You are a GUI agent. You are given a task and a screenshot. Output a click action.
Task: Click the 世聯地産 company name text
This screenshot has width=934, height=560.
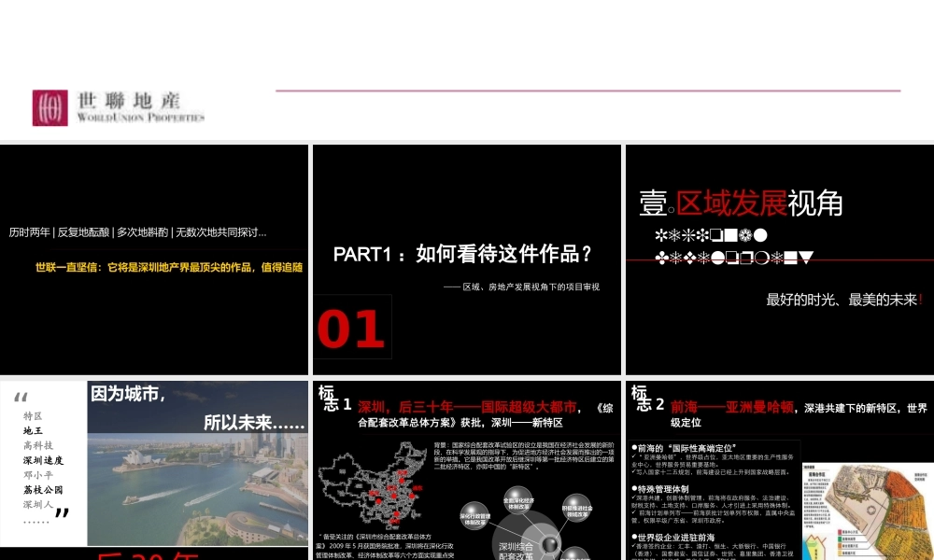(129, 100)
